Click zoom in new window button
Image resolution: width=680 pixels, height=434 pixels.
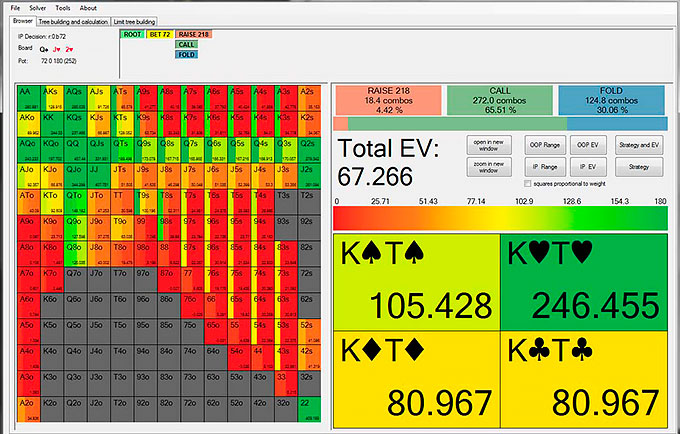point(489,167)
